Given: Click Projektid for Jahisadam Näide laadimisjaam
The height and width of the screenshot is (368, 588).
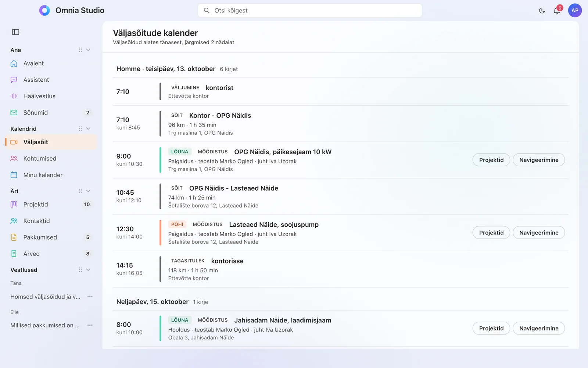Looking at the screenshot, I should [491, 328].
